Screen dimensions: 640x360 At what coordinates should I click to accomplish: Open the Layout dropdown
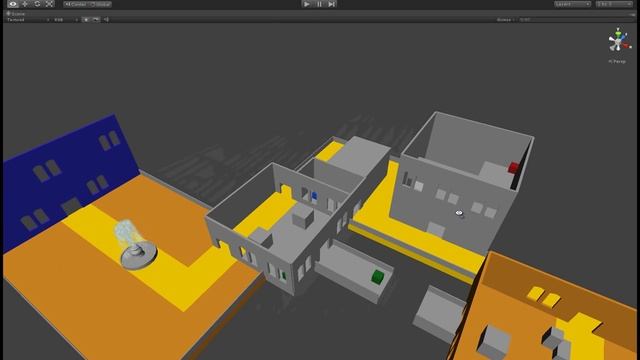614,4
